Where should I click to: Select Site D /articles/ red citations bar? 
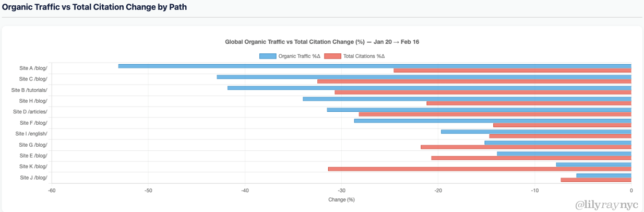495,114
